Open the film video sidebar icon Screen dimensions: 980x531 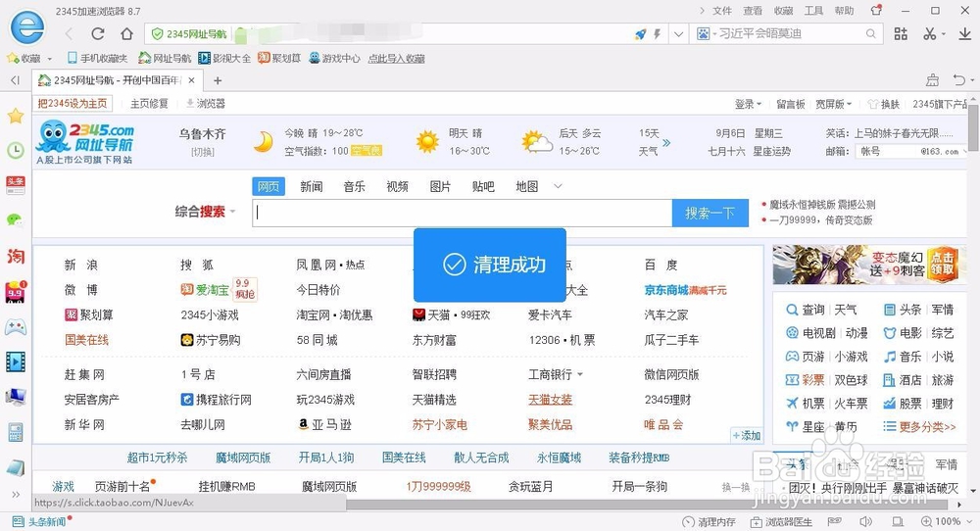pyautogui.click(x=16, y=362)
